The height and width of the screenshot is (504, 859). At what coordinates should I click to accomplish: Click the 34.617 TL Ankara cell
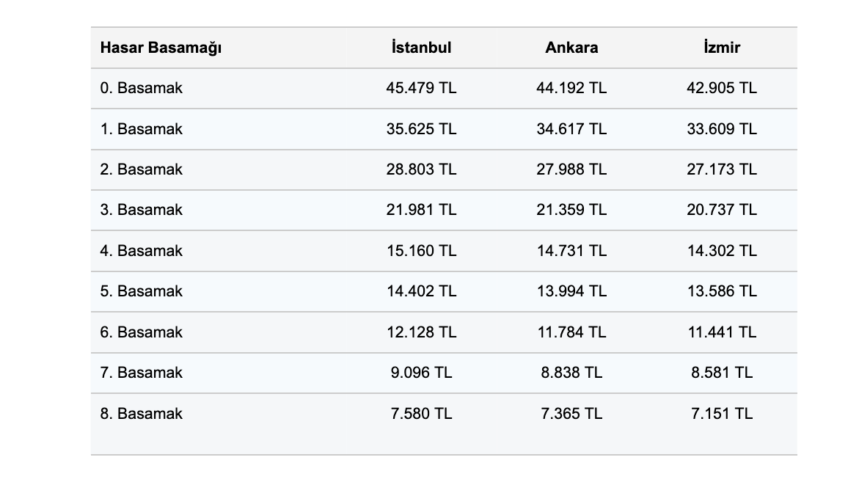click(571, 129)
